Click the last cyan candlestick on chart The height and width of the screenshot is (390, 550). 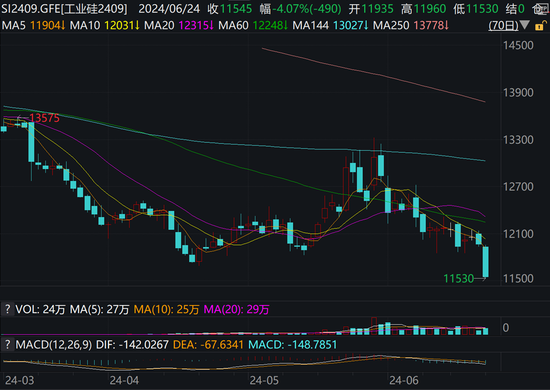click(485, 262)
